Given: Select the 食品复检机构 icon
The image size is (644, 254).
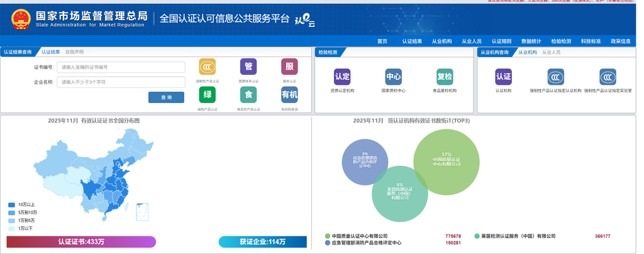Looking at the screenshot, I should click(445, 77).
